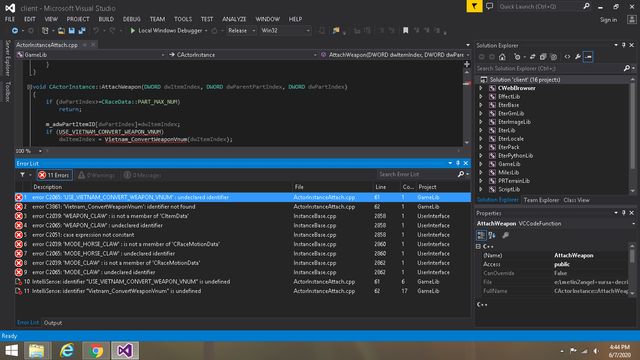The height and width of the screenshot is (360, 640).
Task: Open the feedback speech bubble icon
Action: click(x=489, y=6)
